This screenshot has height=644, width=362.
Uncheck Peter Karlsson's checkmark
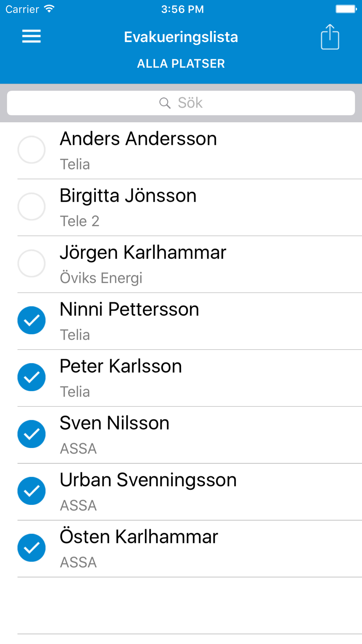click(x=31, y=377)
